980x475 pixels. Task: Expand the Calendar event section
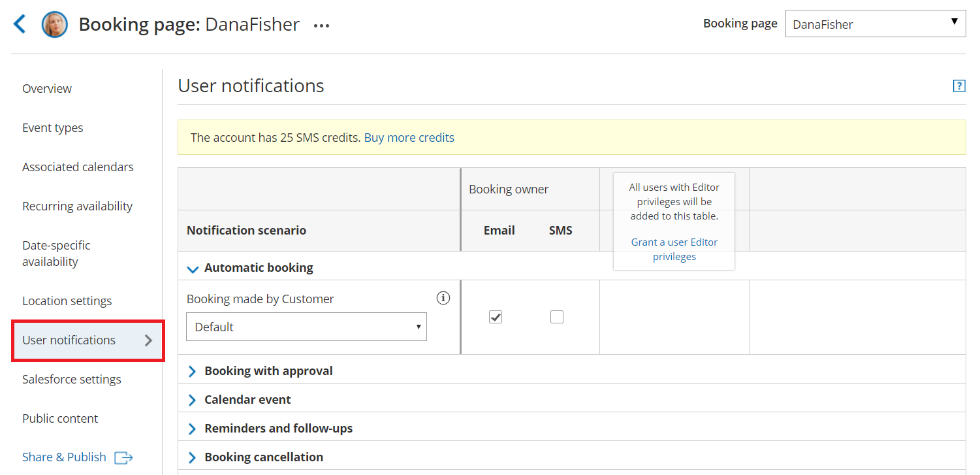pos(193,400)
